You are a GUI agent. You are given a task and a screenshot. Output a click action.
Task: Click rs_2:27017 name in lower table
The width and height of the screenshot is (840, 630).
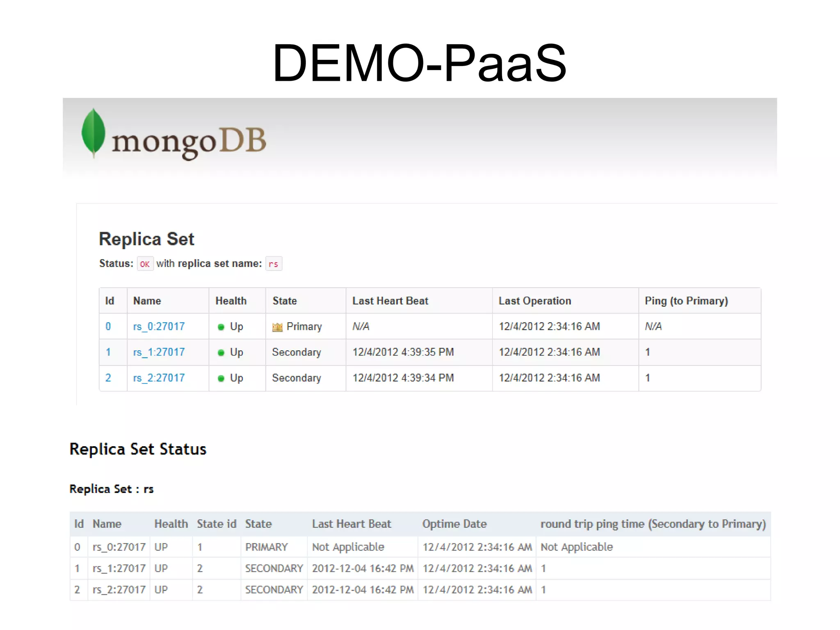119,590
